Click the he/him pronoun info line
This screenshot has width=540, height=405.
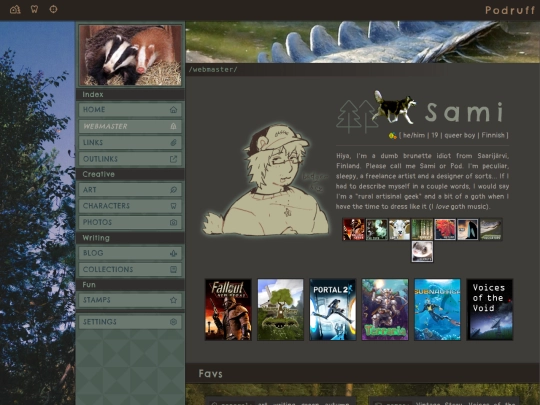tap(454, 135)
